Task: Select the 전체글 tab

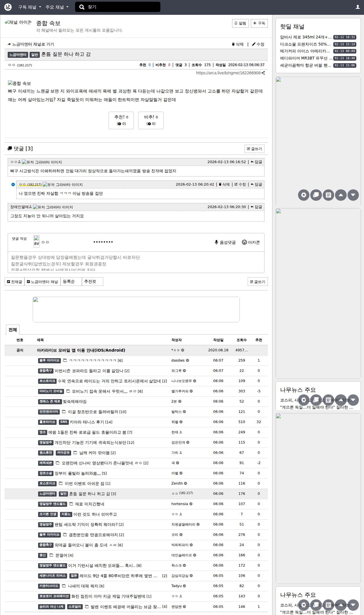Action: 15,282
